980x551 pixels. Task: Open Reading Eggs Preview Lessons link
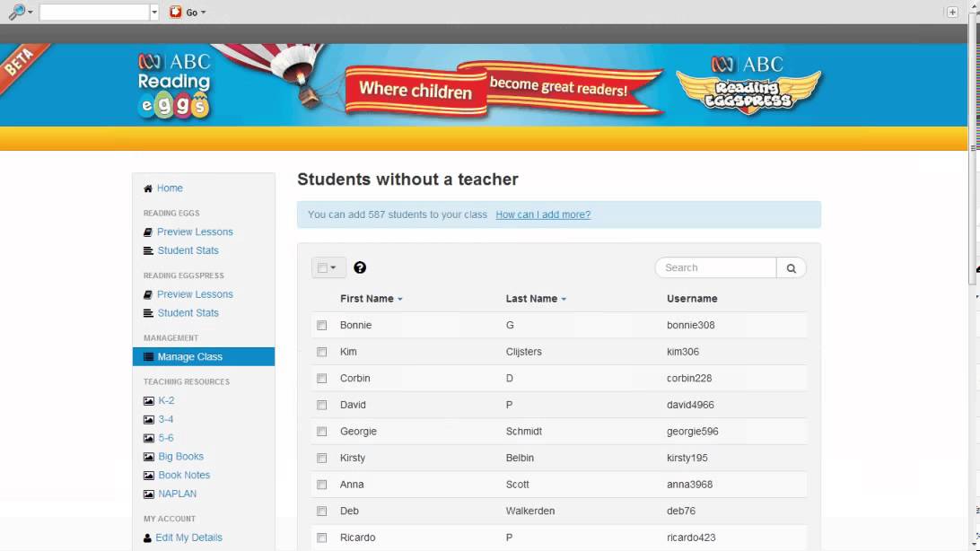click(x=195, y=232)
